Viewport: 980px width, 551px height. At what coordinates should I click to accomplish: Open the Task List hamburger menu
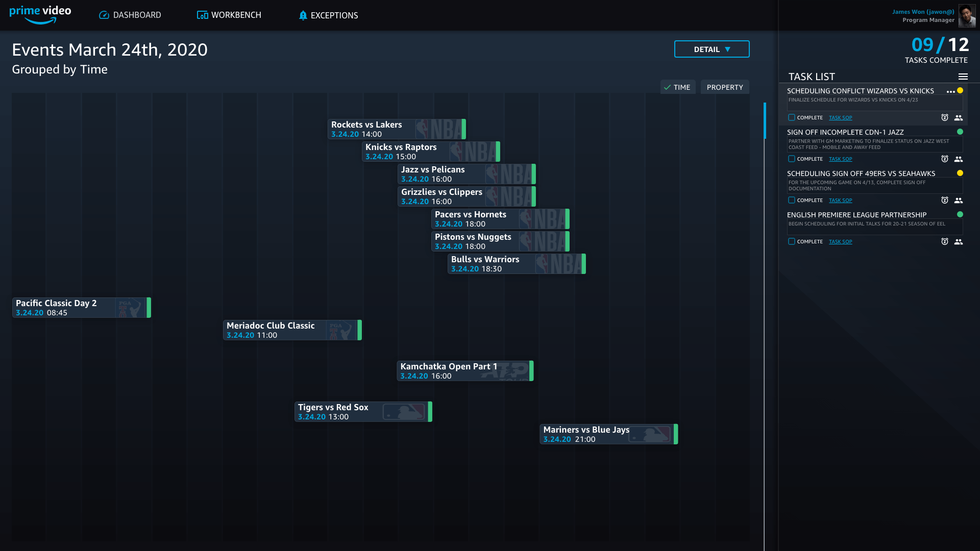tap(963, 77)
